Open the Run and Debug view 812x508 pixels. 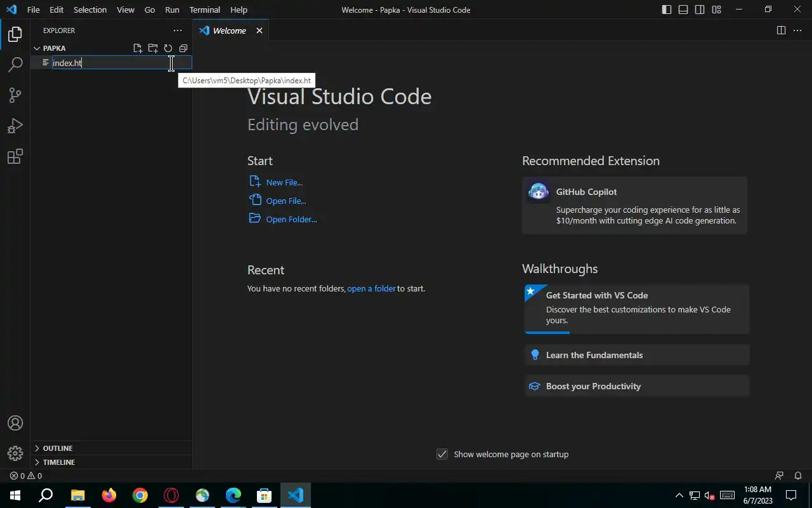tap(15, 126)
